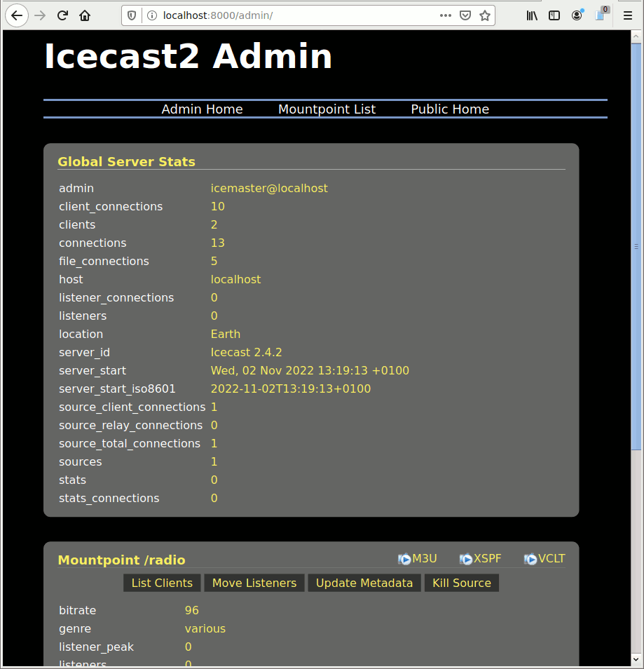Click the browser back arrow button
This screenshot has width=644, height=669.
point(17,15)
